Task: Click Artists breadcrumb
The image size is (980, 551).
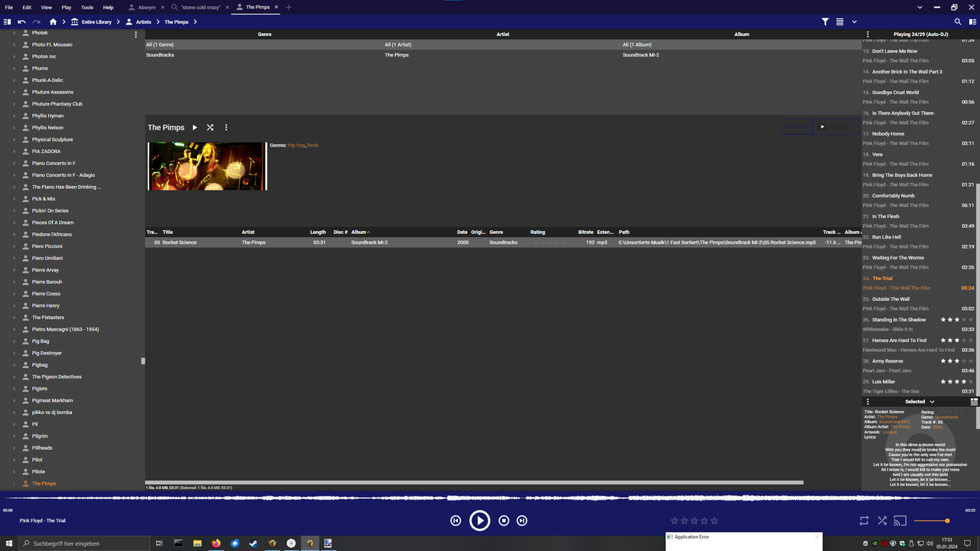Action: point(143,22)
